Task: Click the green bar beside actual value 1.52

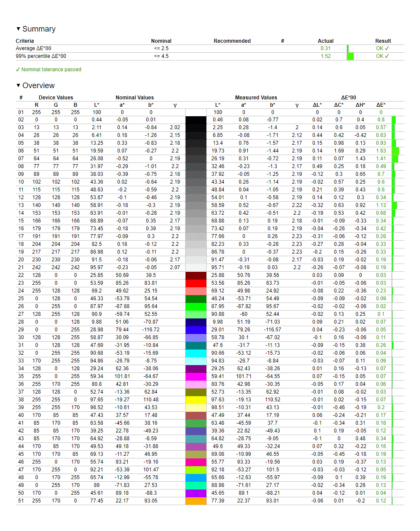Action: coord(351,56)
